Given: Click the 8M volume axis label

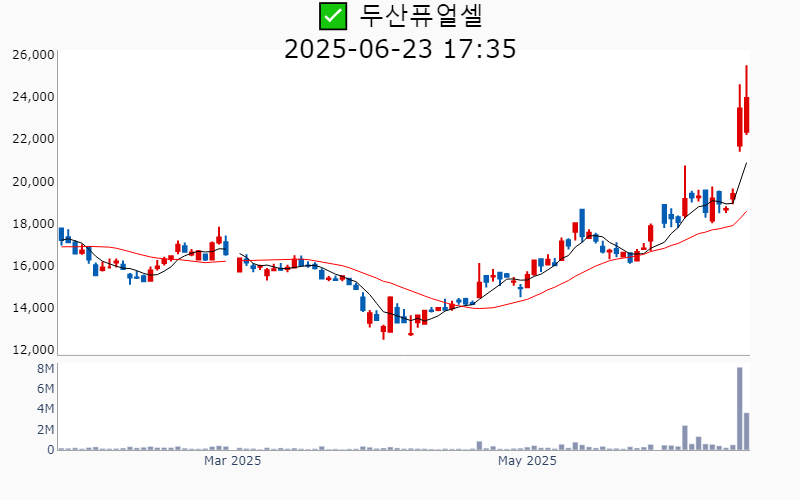Looking at the screenshot, I should [x=45, y=369].
